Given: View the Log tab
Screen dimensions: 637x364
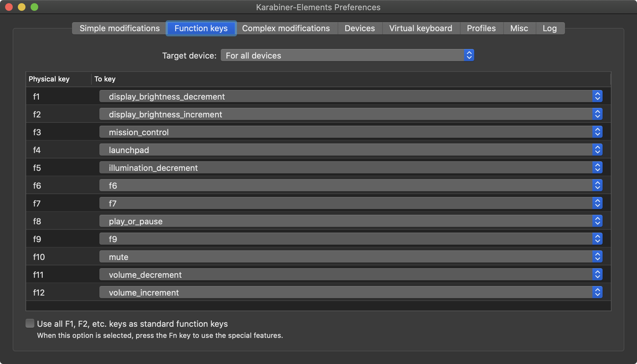Looking at the screenshot, I should 550,28.
